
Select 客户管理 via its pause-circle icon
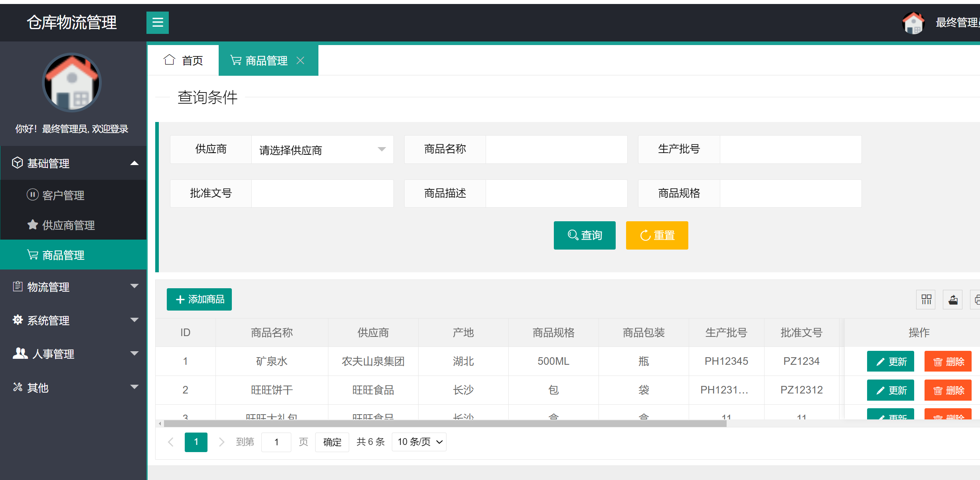[32, 195]
